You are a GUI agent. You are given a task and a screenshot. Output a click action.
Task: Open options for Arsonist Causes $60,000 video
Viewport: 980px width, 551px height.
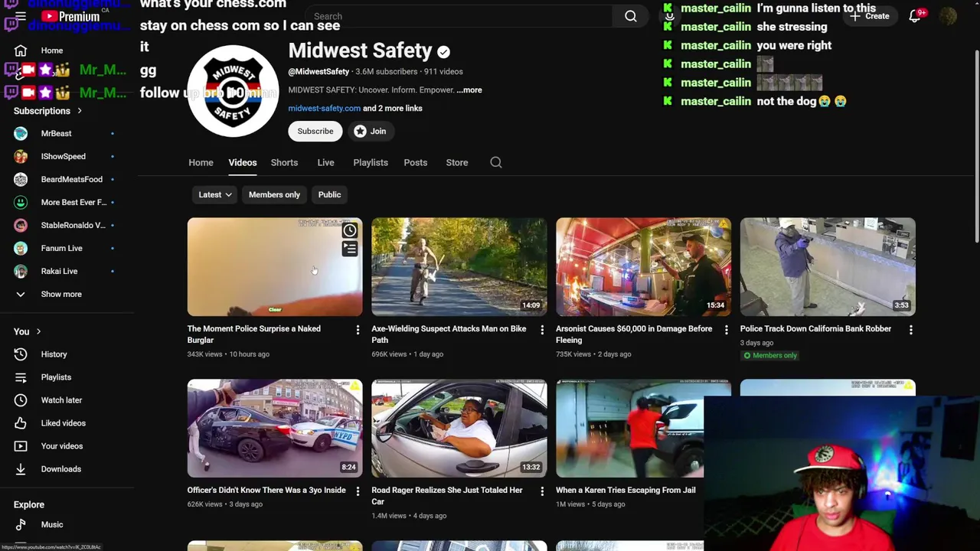[727, 330]
